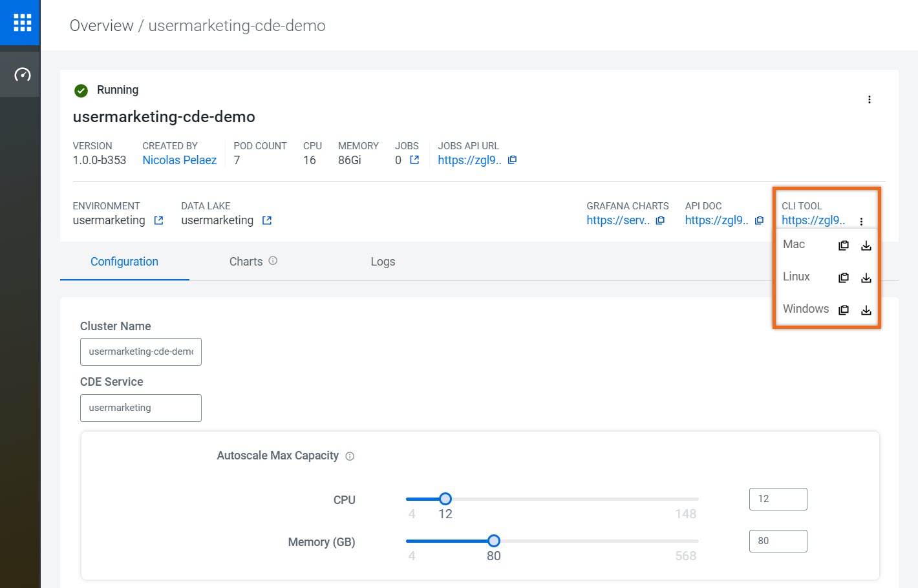Screen dimensions: 918x588
Task: Download the Mac CLI tool
Action: point(866,246)
